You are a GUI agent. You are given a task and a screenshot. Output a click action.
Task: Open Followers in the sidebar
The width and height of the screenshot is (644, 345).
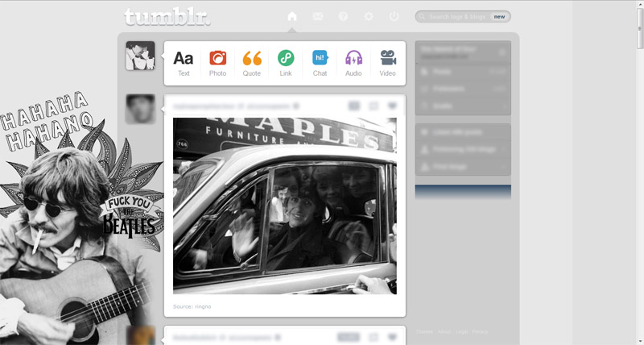463,89
